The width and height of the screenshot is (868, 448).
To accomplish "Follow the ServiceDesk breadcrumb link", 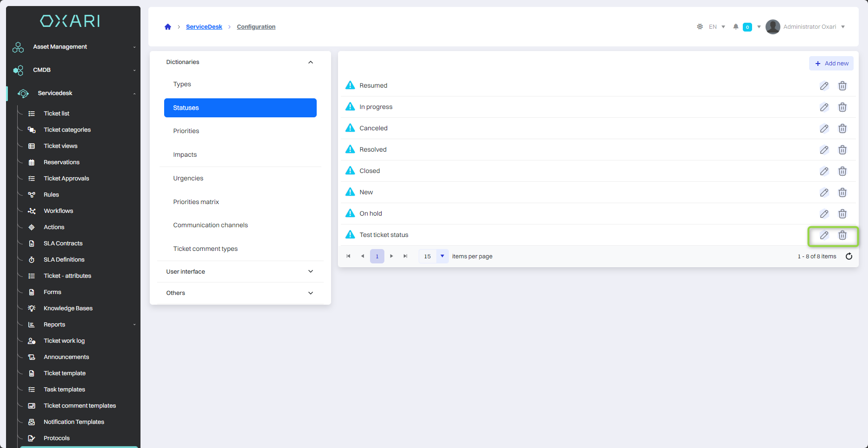I will (x=204, y=27).
